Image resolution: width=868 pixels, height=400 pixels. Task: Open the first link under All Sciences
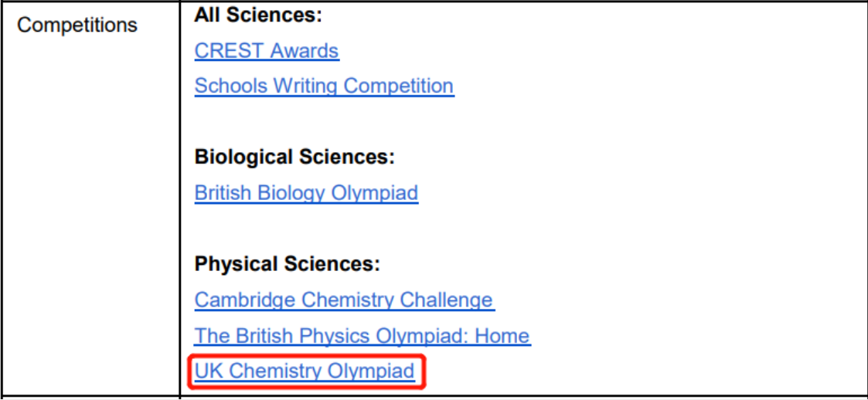click(267, 51)
